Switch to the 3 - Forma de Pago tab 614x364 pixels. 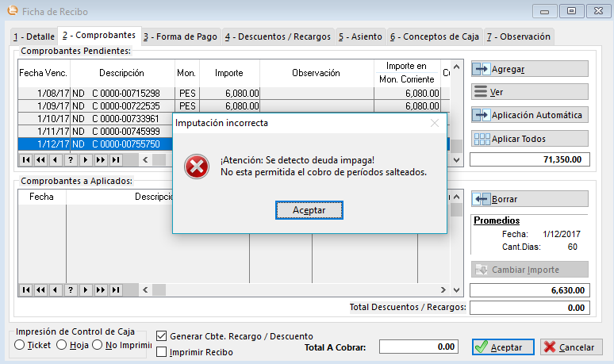[x=180, y=36]
